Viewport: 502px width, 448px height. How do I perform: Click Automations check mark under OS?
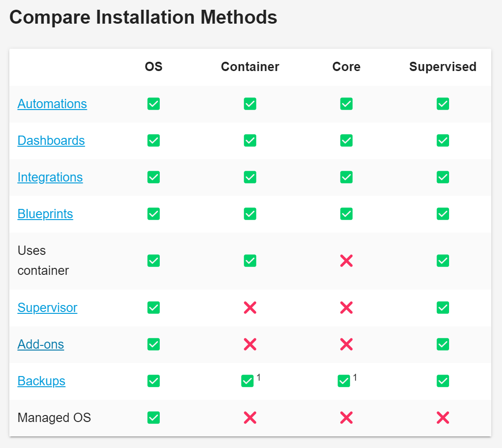coord(154,104)
